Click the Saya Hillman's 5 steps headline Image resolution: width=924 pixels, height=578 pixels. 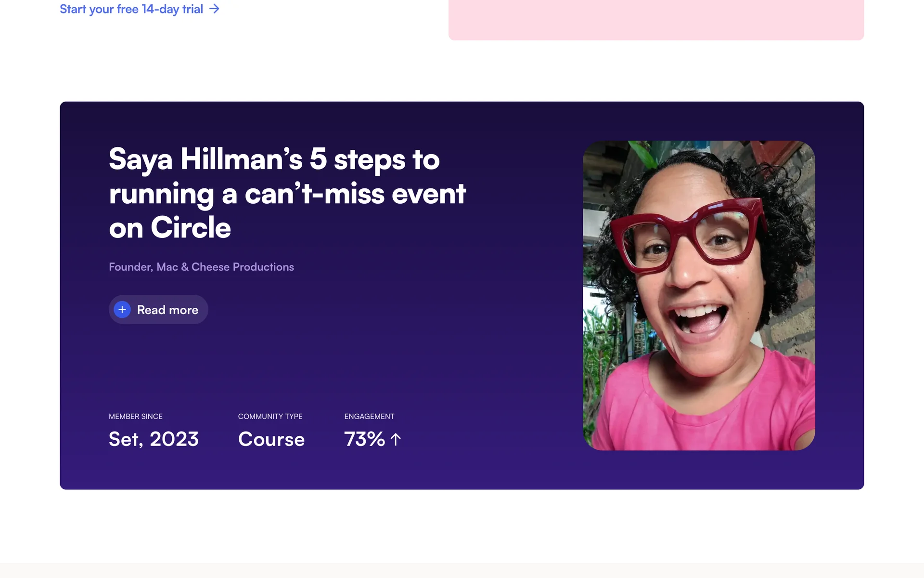click(287, 193)
